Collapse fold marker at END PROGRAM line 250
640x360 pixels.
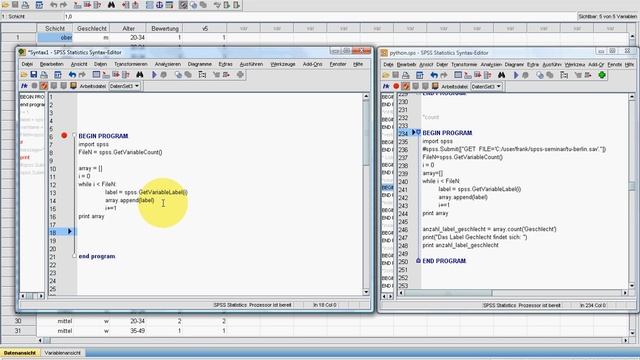(x=418, y=260)
